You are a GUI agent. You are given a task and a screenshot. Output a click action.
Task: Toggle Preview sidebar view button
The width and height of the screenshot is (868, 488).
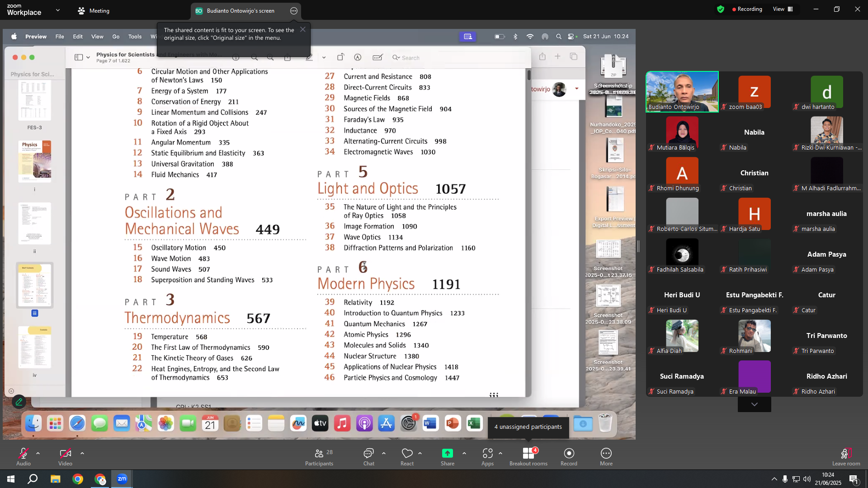[x=79, y=57]
